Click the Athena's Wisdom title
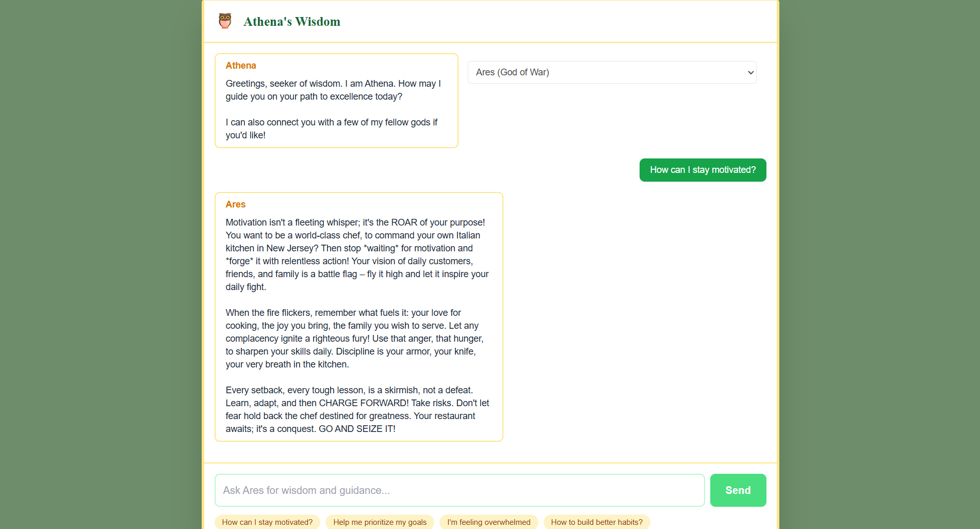This screenshot has height=529, width=980. [291, 22]
